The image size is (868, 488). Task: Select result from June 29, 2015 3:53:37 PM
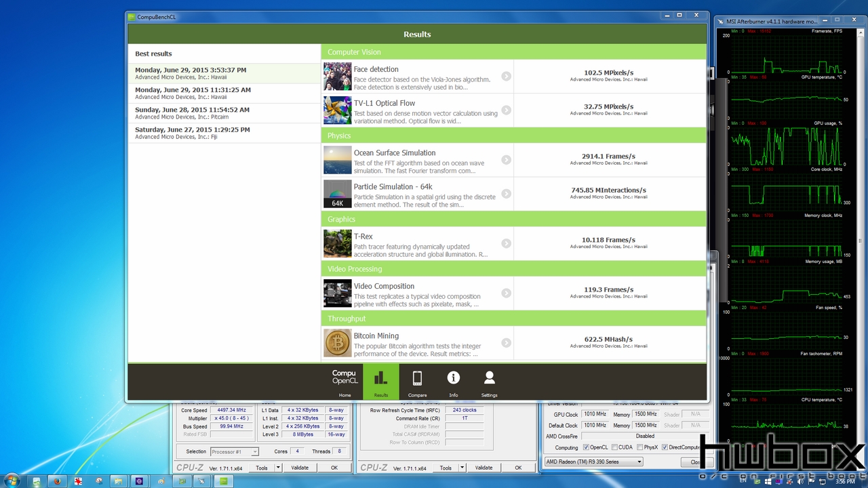pyautogui.click(x=224, y=73)
